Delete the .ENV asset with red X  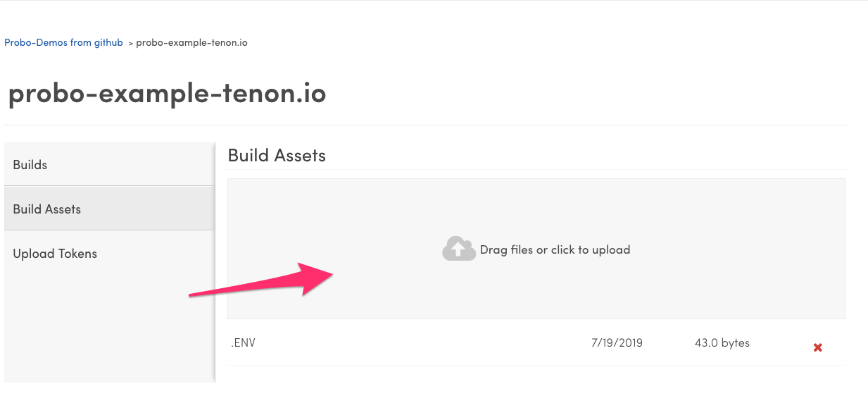[817, 347]
